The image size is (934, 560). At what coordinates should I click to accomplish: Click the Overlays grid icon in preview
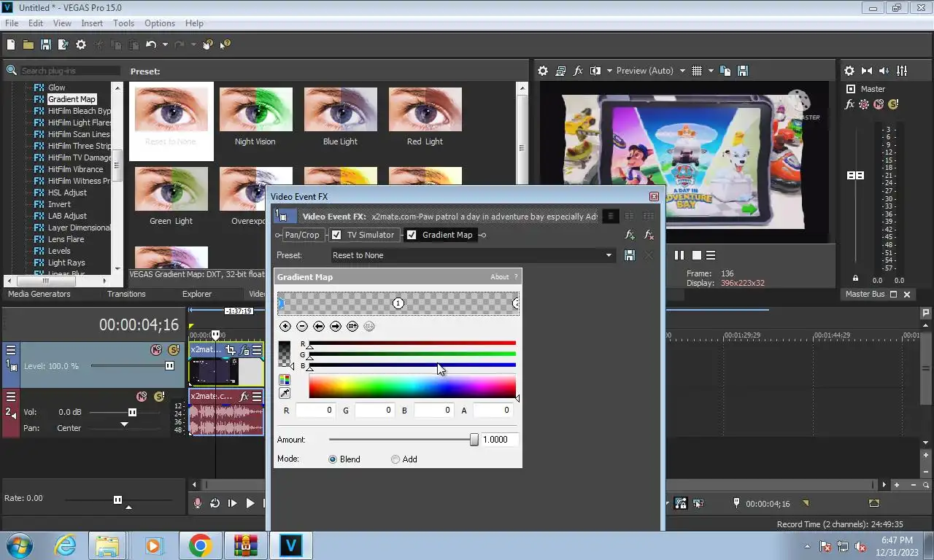coord(697,71)
